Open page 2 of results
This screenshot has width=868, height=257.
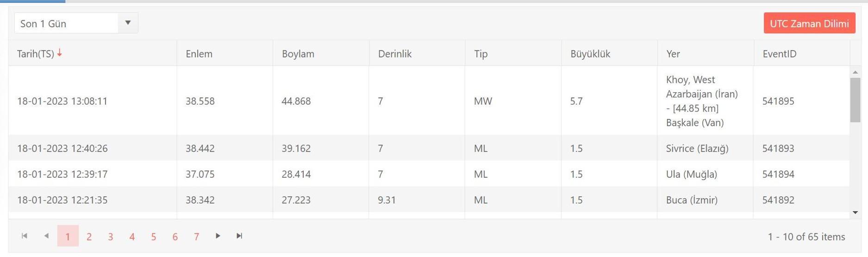coord(89,237)
